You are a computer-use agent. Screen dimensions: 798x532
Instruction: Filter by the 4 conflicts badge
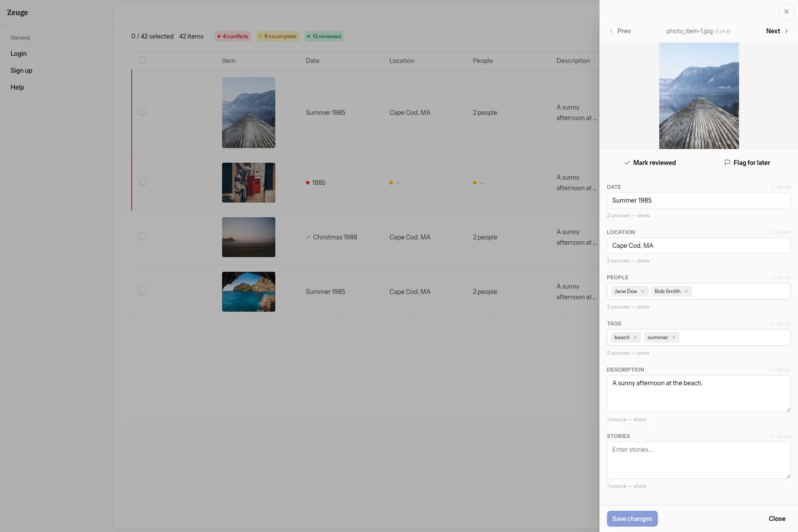tap(233, 36)
